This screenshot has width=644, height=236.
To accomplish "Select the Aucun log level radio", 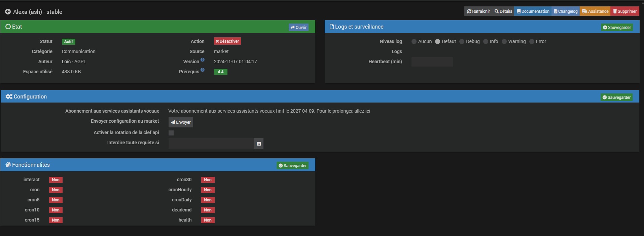I will click(x=414, y=42).
